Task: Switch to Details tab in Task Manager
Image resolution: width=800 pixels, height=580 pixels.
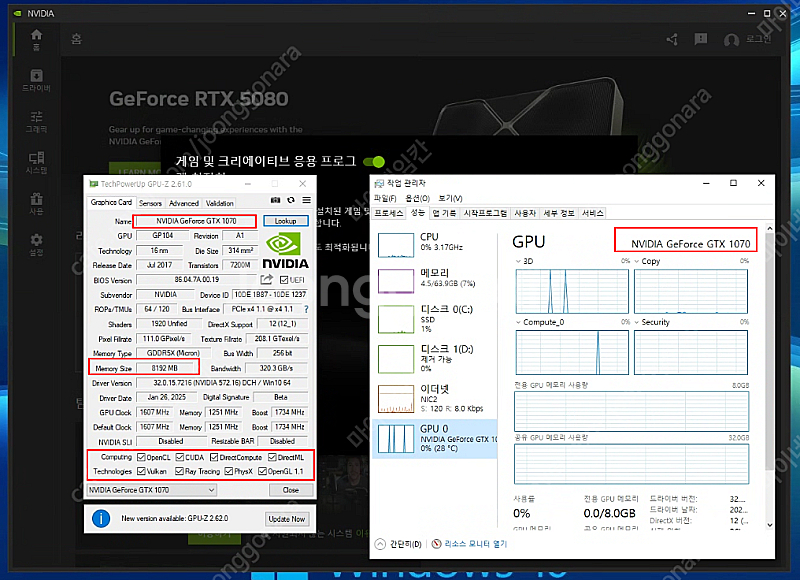Action: (x=559, y=213)
